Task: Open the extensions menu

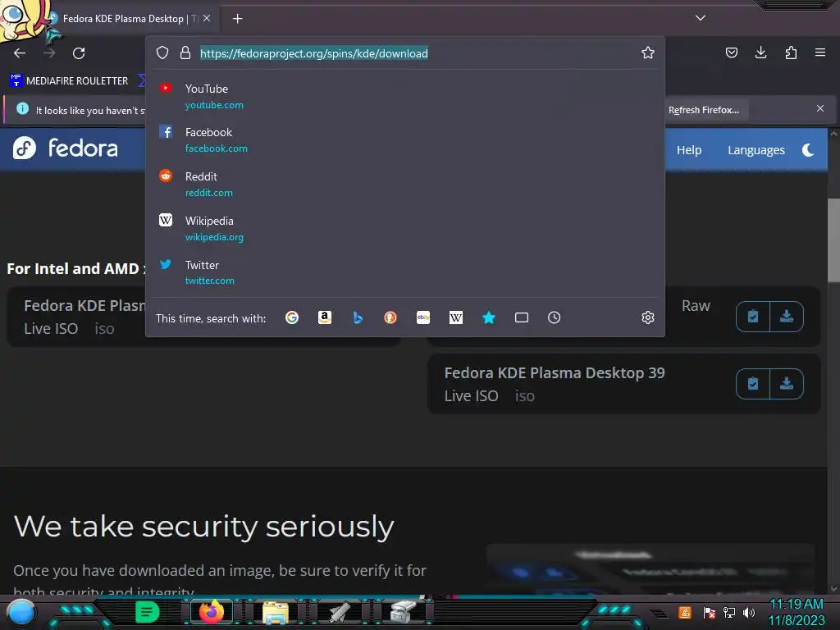Action: coord(791,52)
